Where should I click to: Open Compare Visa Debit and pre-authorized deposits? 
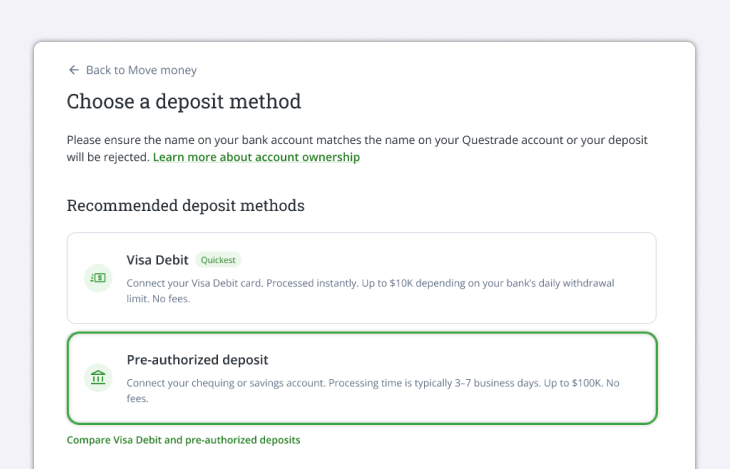183,440
